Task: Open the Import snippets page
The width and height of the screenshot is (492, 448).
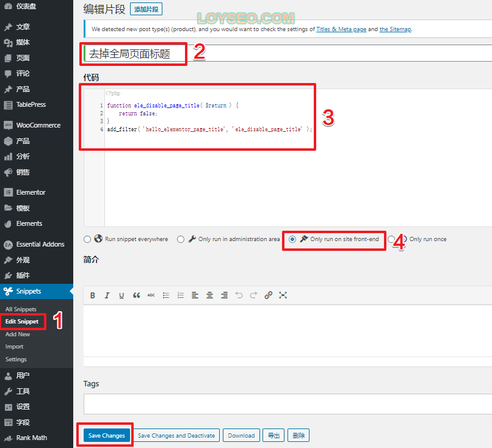Action: click(x=14, y=347)
